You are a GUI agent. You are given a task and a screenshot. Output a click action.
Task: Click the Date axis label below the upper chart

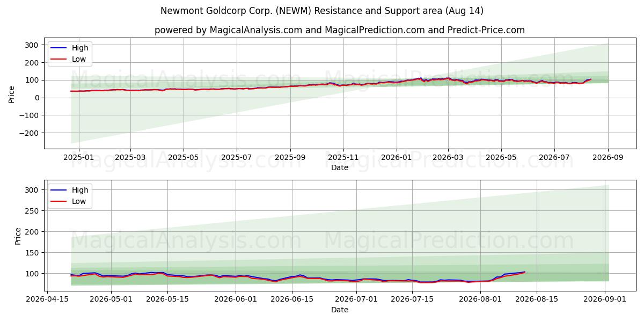(340, 167)
